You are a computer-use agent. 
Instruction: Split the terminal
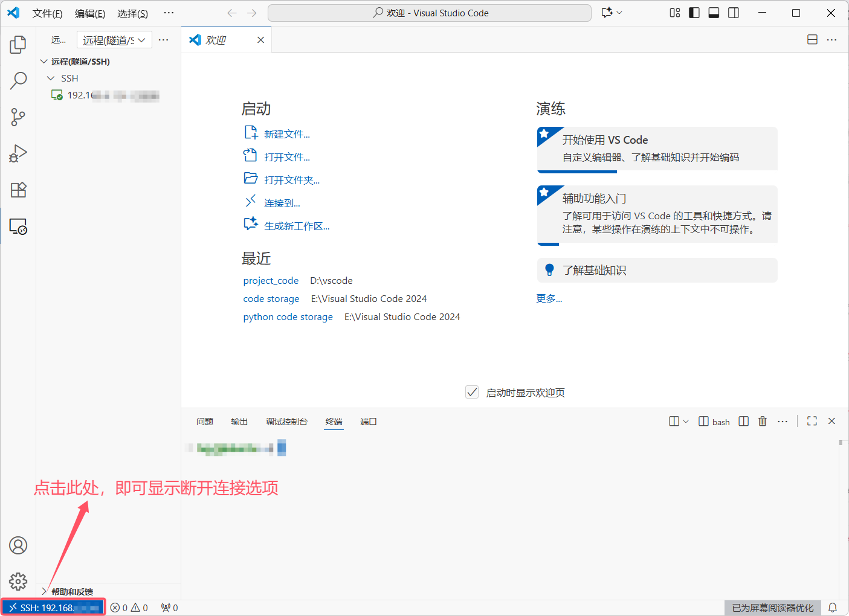coord(743,421)
